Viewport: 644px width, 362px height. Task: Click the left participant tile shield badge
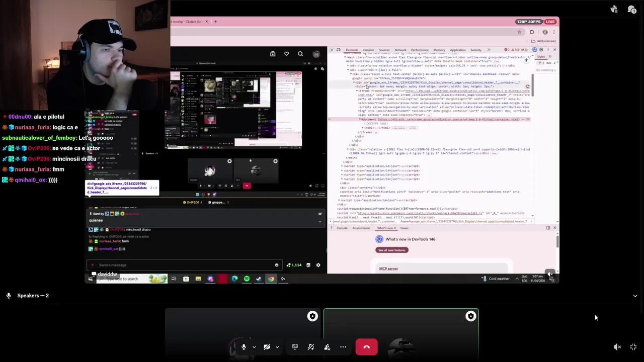[312, 316]
